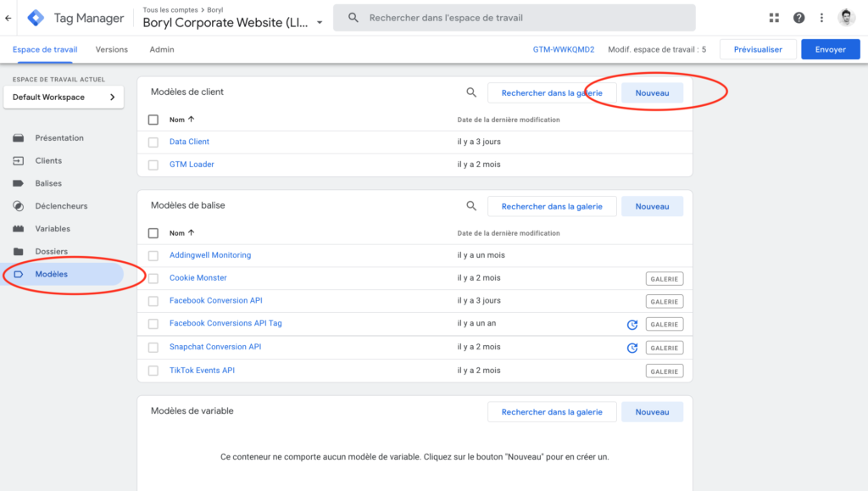Open the Cookie Monster template

198,278
